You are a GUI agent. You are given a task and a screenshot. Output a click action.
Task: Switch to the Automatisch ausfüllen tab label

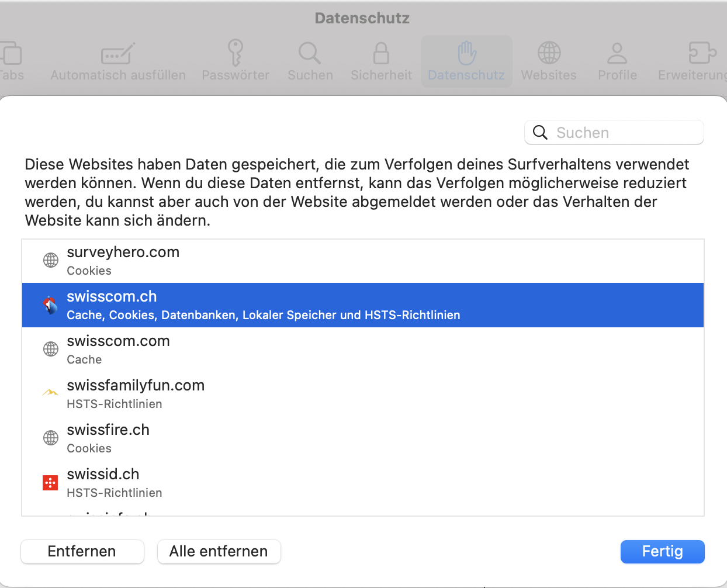click(118, 75)
